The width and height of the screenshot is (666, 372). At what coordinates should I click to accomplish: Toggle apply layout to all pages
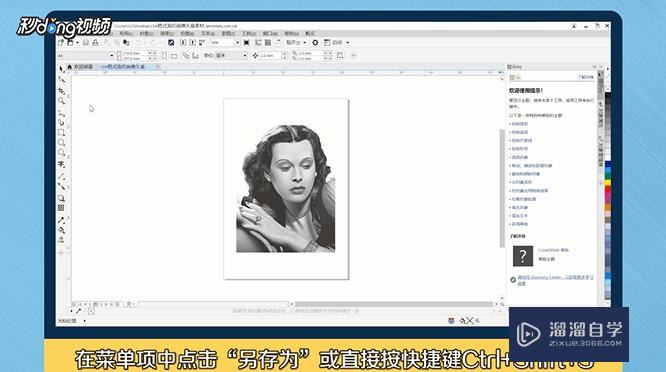(x=186, y=56)
